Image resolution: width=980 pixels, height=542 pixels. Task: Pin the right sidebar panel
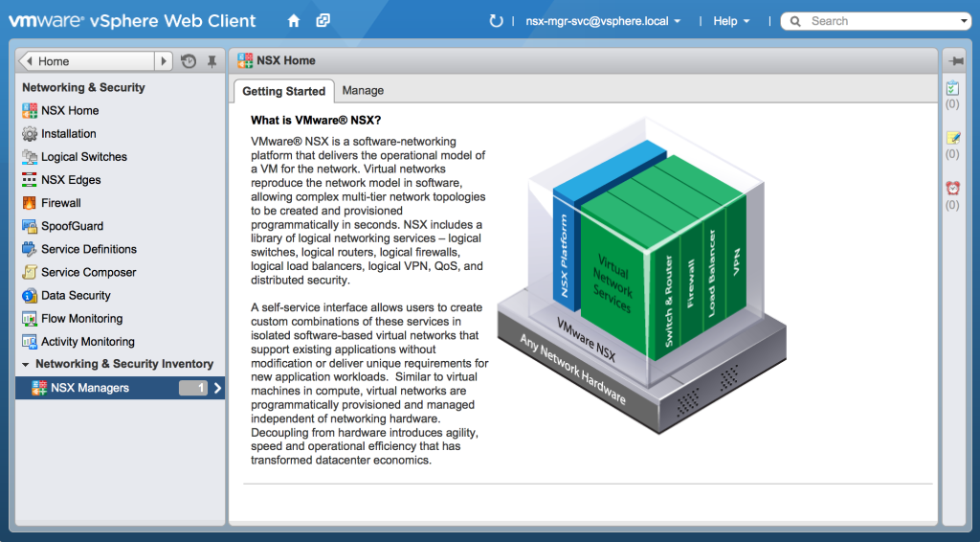[956, 60]
